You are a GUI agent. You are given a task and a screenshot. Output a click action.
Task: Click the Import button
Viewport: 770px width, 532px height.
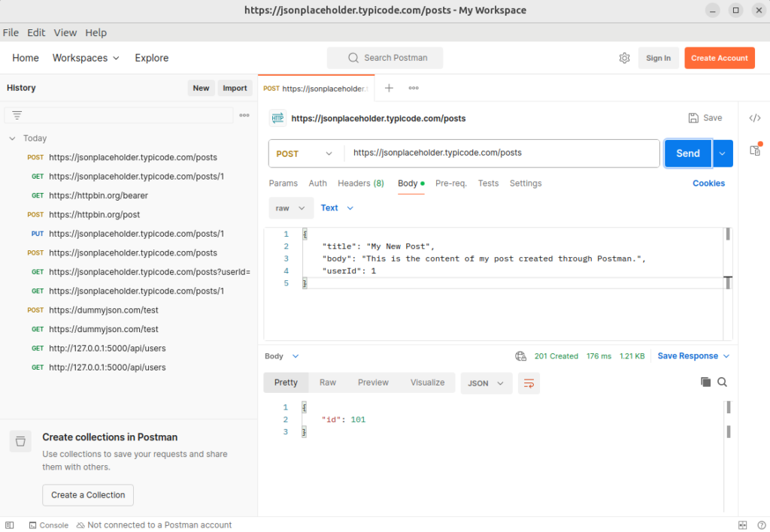click(x=235, y=88)
